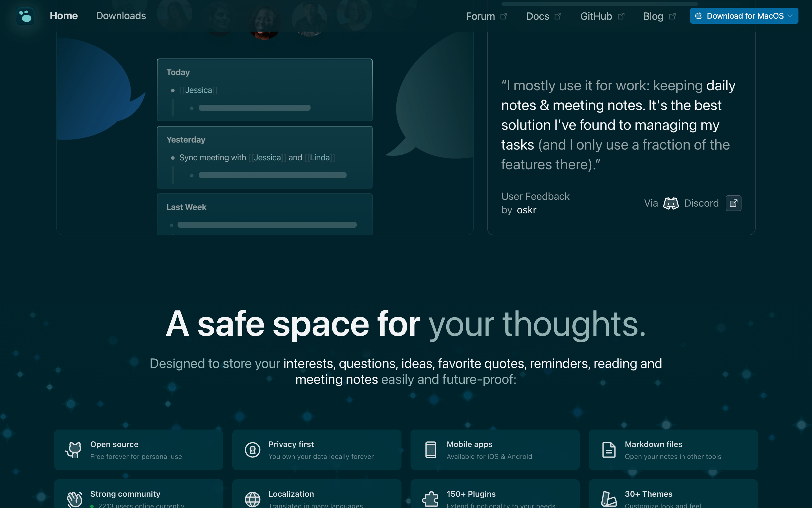
Task: Click the Mobile apps phone icon
Action: click(x=431, y=450)
